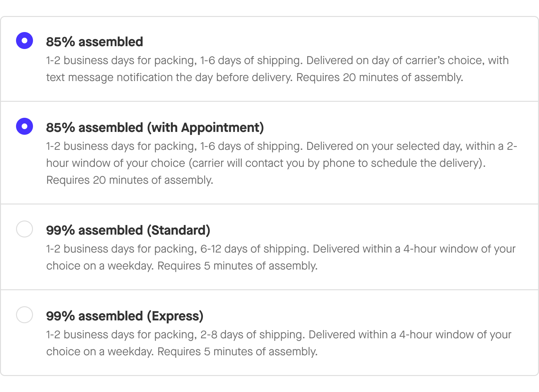
Task: Deselect the filled 85% assembled radio
Action: pos(24,41)
